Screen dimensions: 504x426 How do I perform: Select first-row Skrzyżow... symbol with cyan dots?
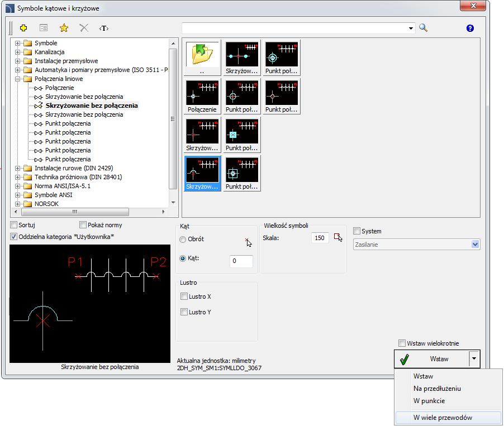click(242, 58)
